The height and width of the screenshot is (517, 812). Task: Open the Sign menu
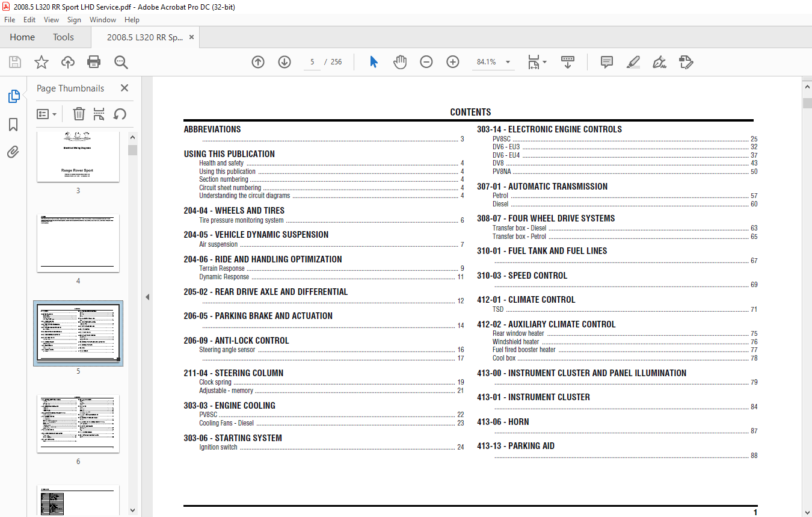coord(74,20)
